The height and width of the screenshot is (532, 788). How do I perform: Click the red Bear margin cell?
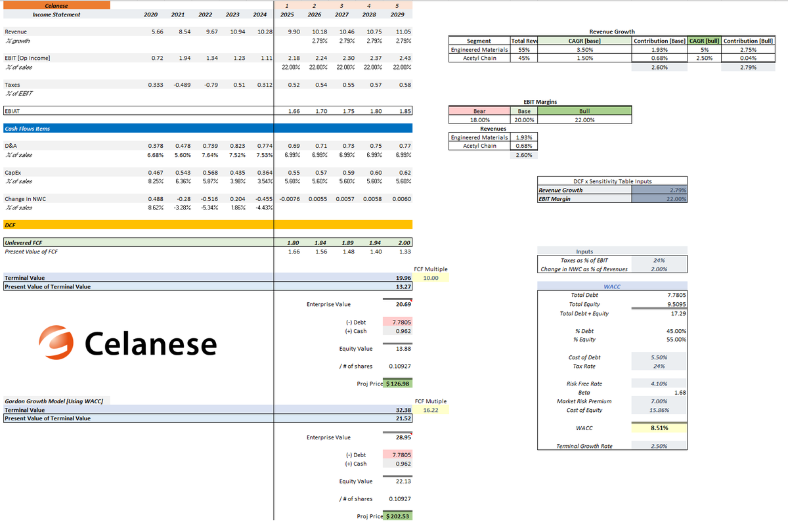(x=479, y=111)
